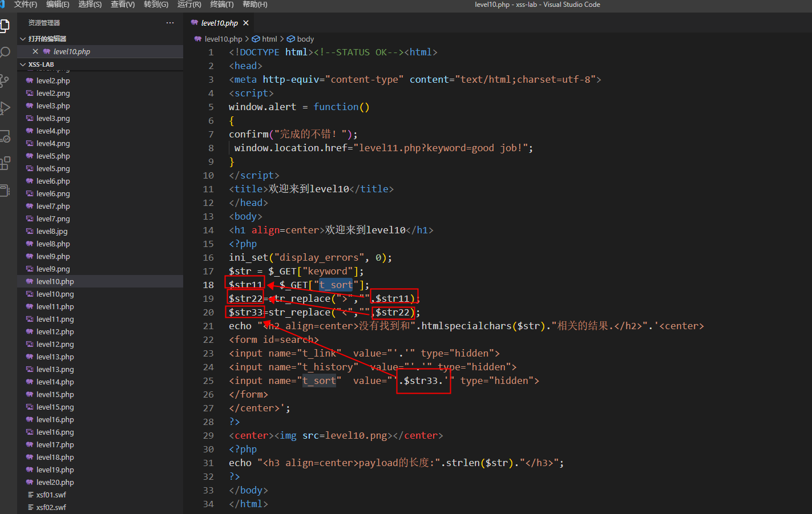The image size is (812, 514).
Task: Open the 转到(G) menu
Action: [x=156, y=5]
